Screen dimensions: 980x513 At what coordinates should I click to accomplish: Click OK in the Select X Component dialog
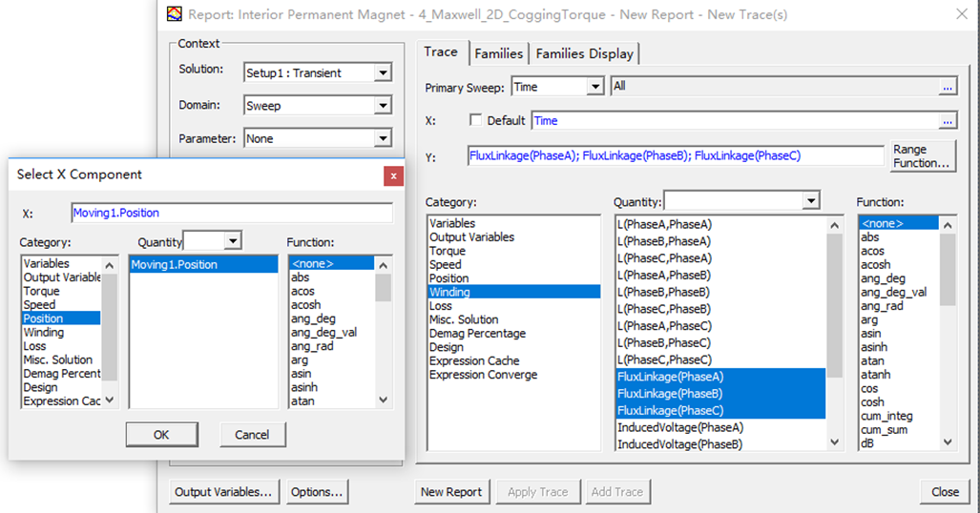(x=162, y=434)
